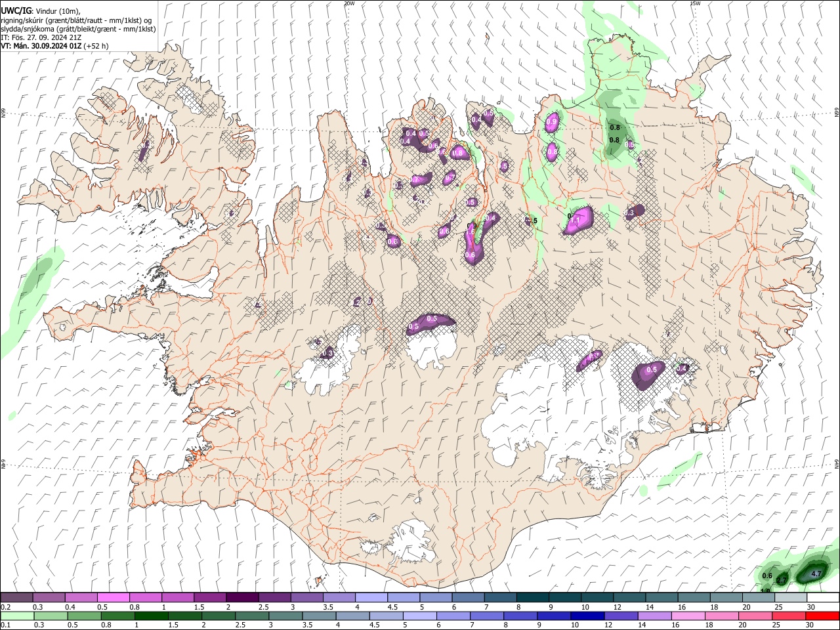Click the 0.4 label in the legend

(70, 607)
